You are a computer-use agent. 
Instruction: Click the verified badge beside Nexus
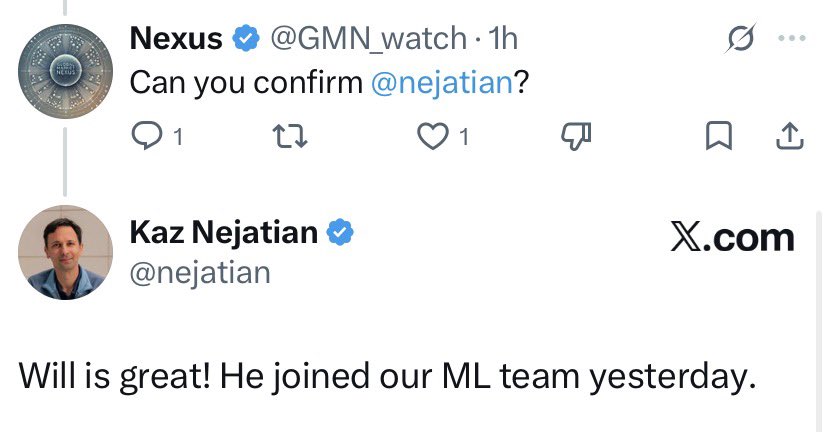click(x=244, y=40)
